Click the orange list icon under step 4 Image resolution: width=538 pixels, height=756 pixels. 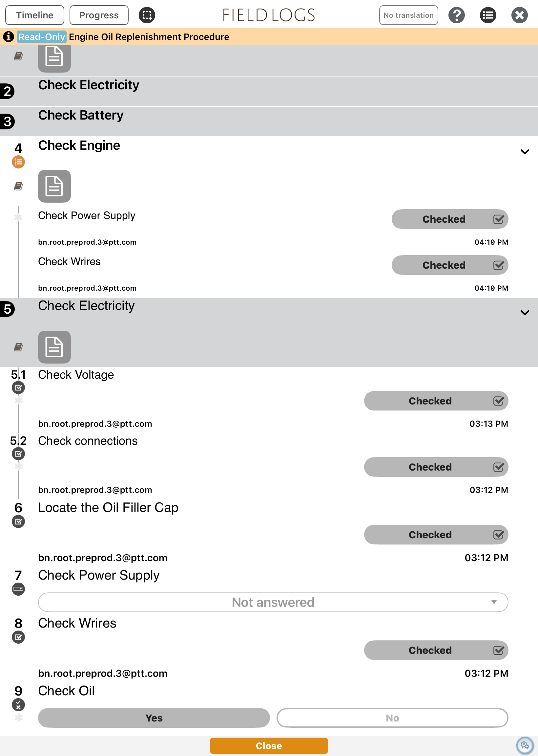click(18, 162)
